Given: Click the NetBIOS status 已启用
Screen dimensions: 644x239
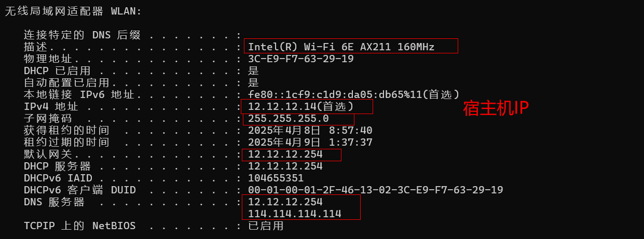Looking at the screenshot, I should (x=266, y=226).
